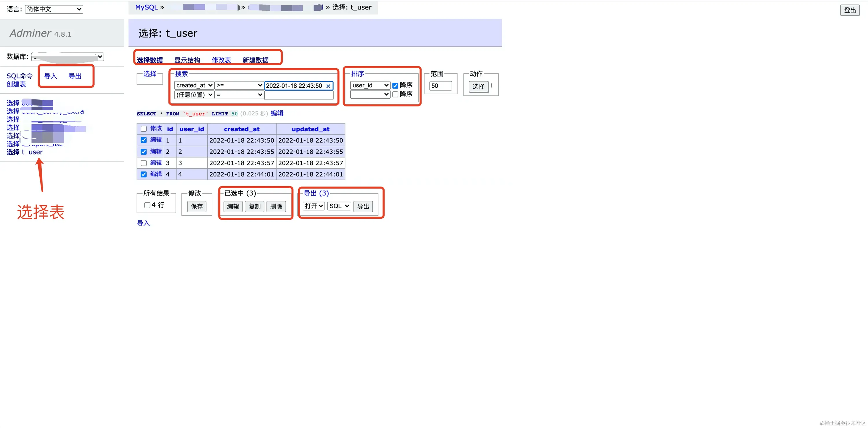Open the language dropdown
868x428 pixels.
54,10
